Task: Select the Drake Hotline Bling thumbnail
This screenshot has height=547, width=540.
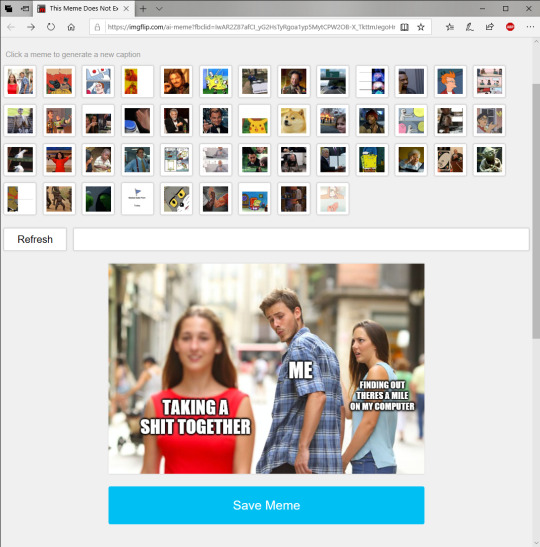Action: pos(137,81)
